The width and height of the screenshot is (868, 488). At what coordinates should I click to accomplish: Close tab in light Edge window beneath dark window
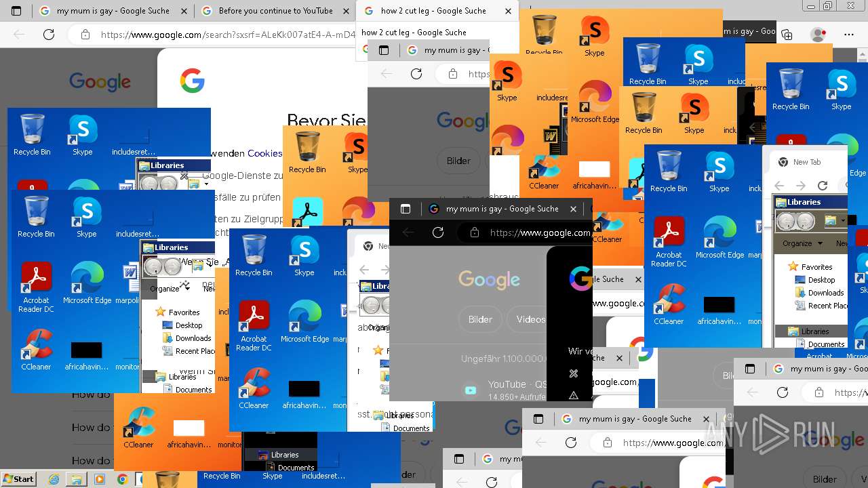706,419
